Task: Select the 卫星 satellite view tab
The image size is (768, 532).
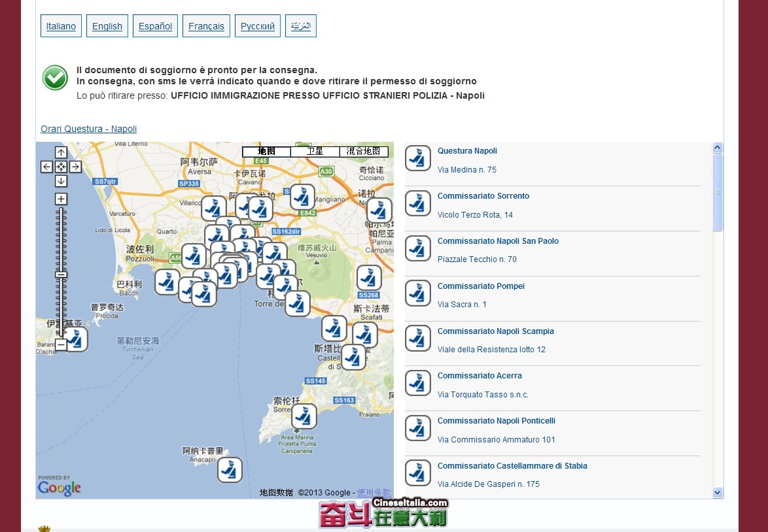Action: (x=315, y=151)
